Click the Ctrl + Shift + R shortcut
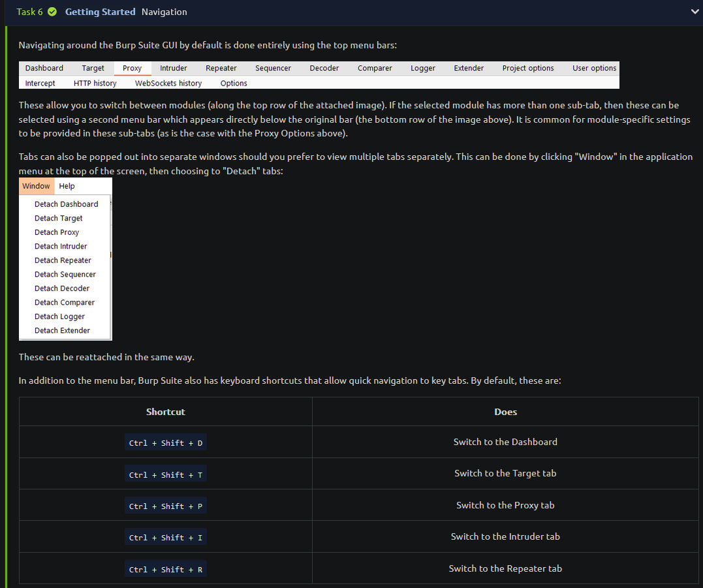The height and width of the screenshot is (588, 703). 165,569
